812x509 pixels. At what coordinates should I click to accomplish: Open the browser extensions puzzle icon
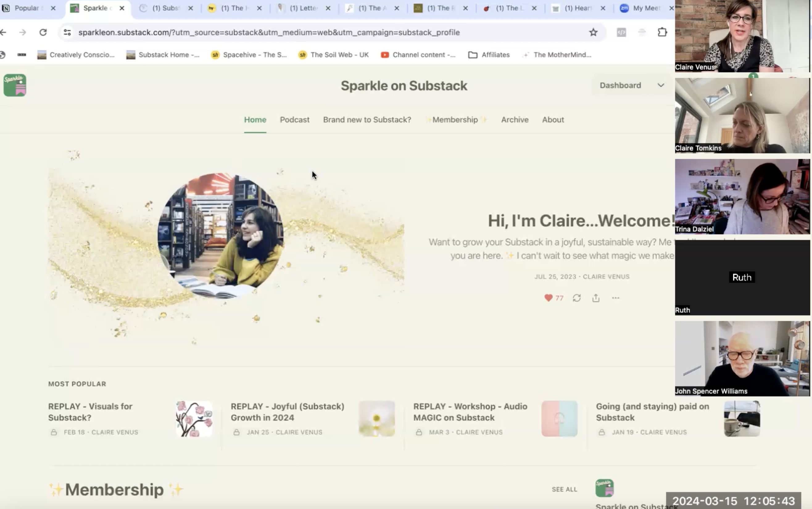[662, 32]
